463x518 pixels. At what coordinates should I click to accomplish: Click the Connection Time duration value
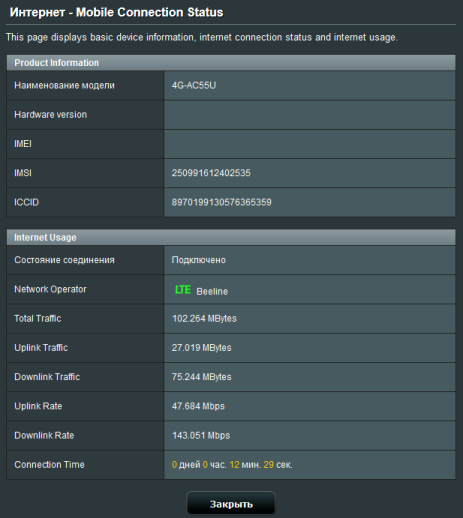[232, 465]
